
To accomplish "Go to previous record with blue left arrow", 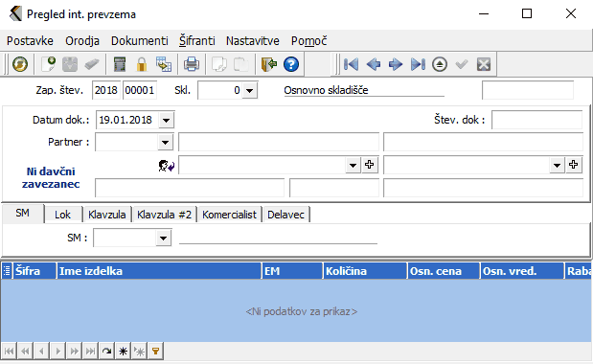I will point(374,64).
